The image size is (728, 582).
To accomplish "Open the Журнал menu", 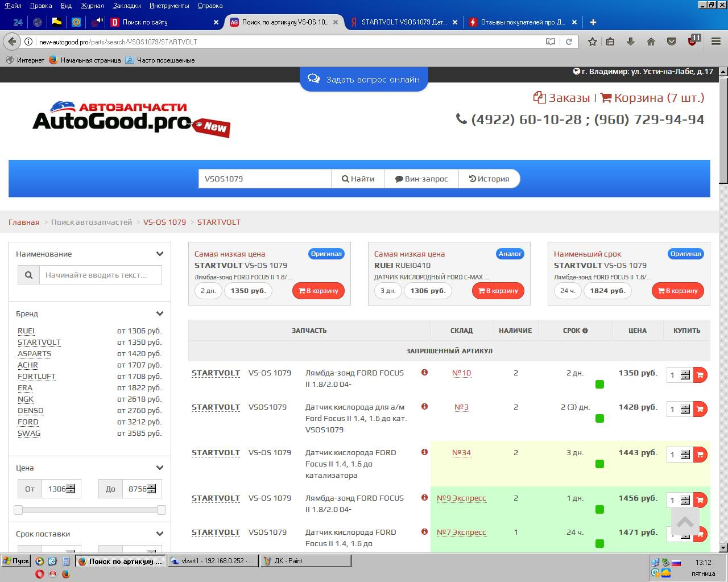I will click(92, 6).
